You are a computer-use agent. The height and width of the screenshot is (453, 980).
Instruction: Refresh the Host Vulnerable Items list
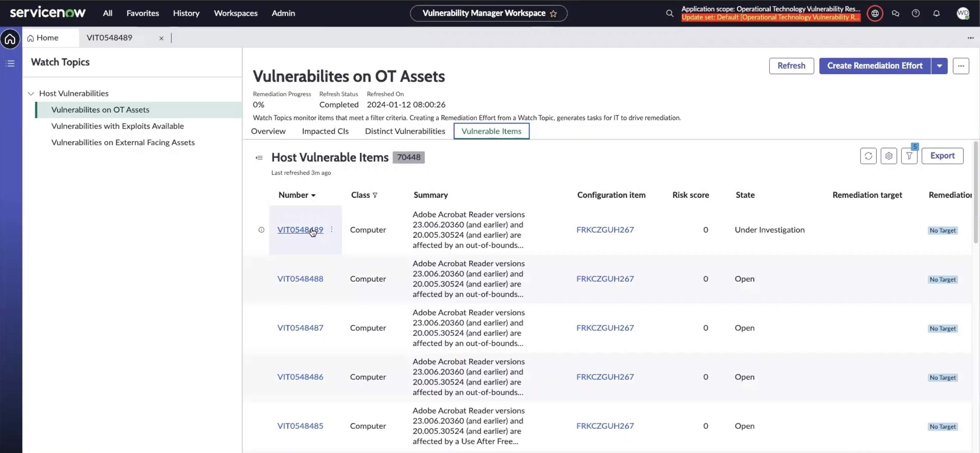pos(869,156)
